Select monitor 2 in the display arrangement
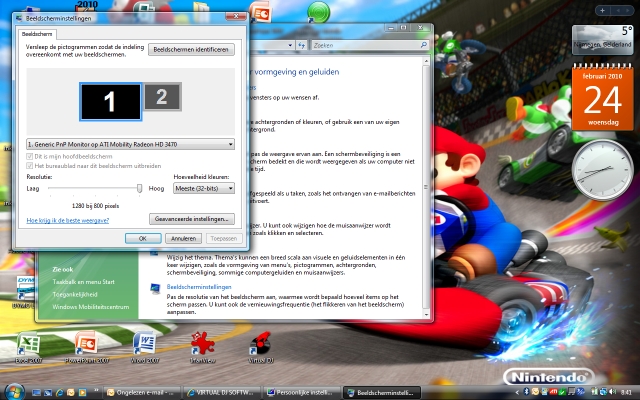 pos(162,97)
